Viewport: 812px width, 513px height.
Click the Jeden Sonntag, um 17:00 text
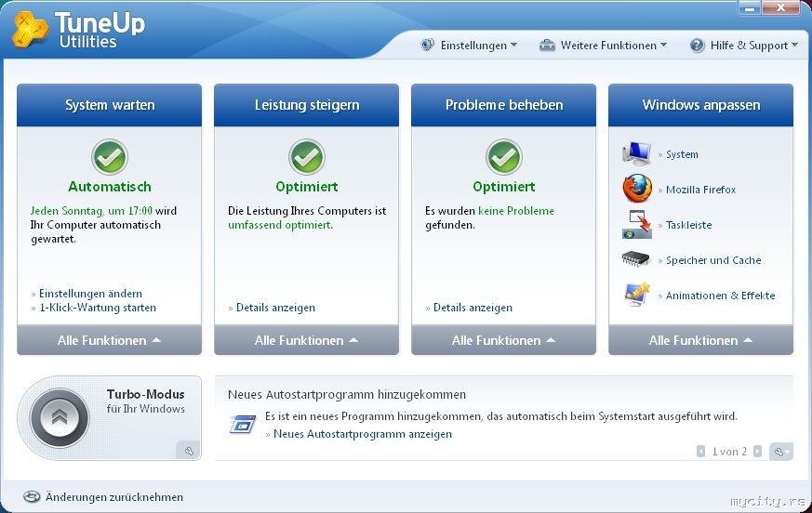tap(91, 211)
